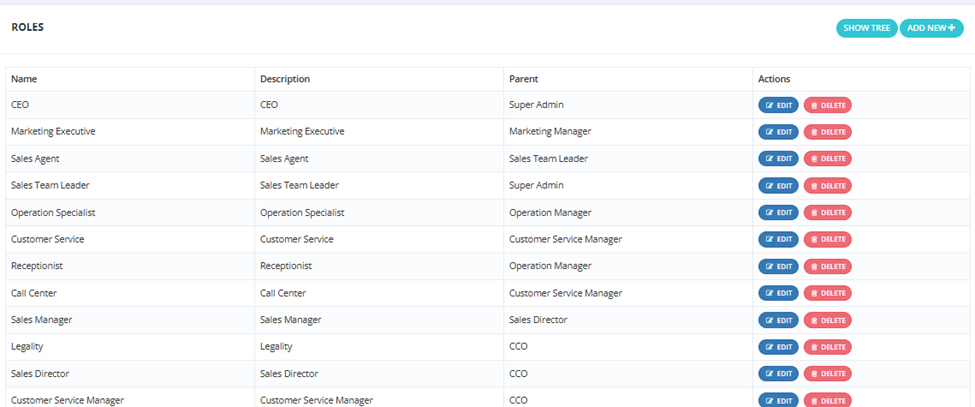Edit the Operation Specialist role
The width and height of the screenshot is (975, 407).
pyautogui.click(x=778, y=213)
